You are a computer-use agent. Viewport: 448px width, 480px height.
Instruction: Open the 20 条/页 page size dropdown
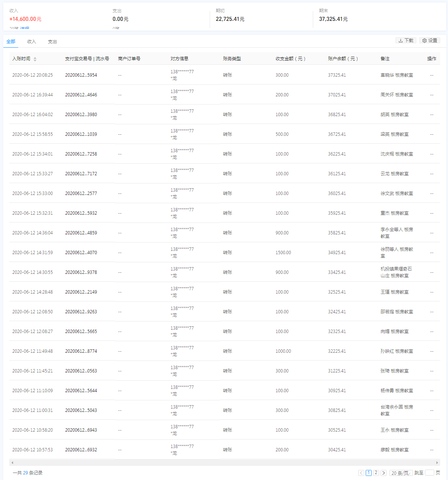[x=401, y=473]
